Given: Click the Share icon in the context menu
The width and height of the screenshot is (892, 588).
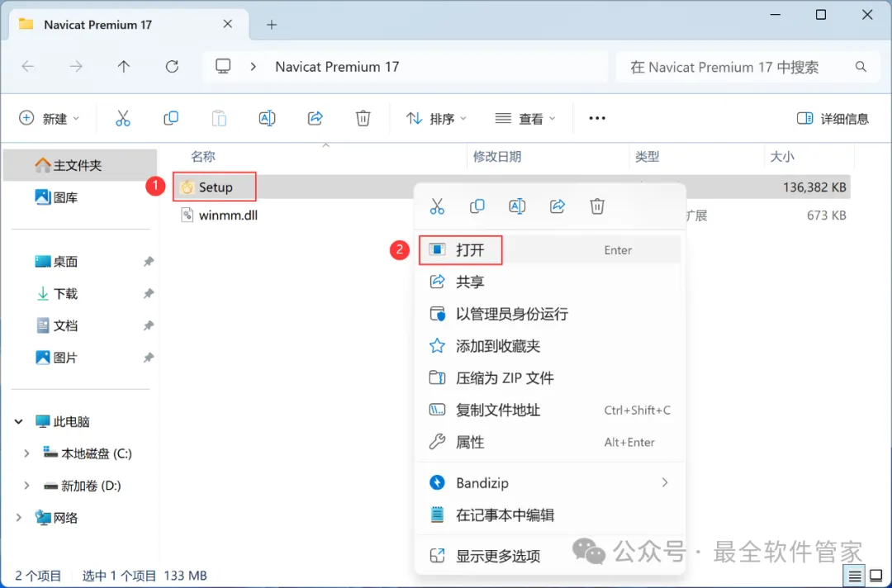Looking at the screenshot, I should pos(557,206).
